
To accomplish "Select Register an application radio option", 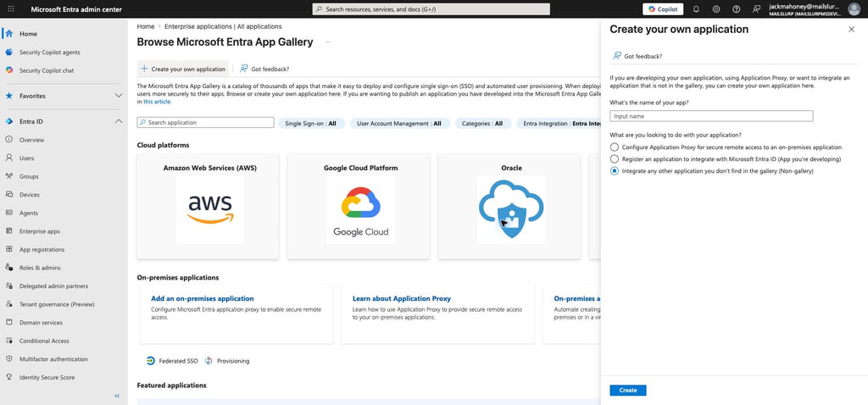I will coord(614,159).
